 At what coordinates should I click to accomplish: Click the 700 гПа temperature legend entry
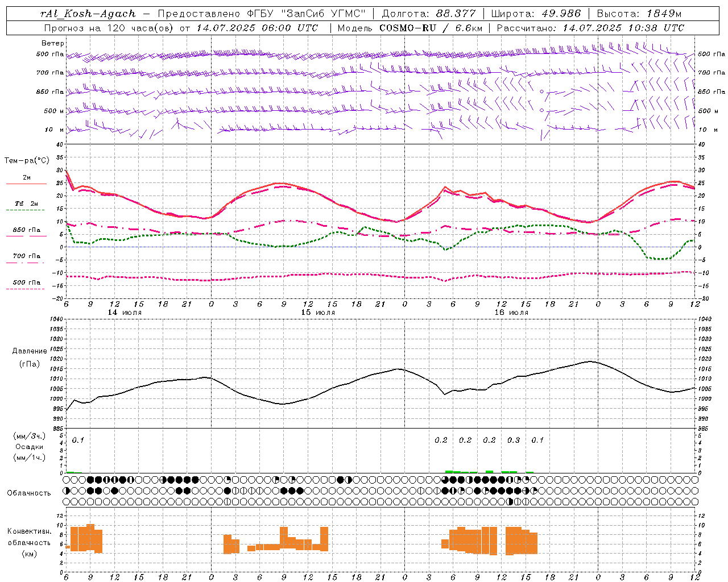[x=27, y=256]
